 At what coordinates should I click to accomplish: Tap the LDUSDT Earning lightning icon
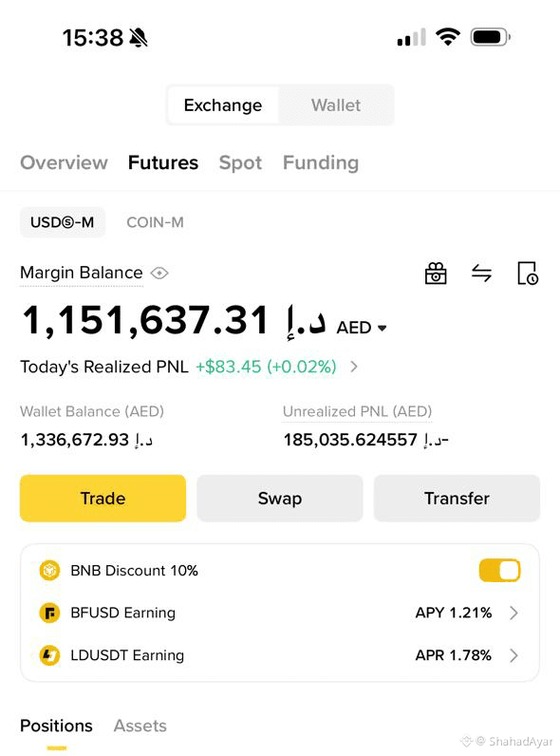pos(49,655)
